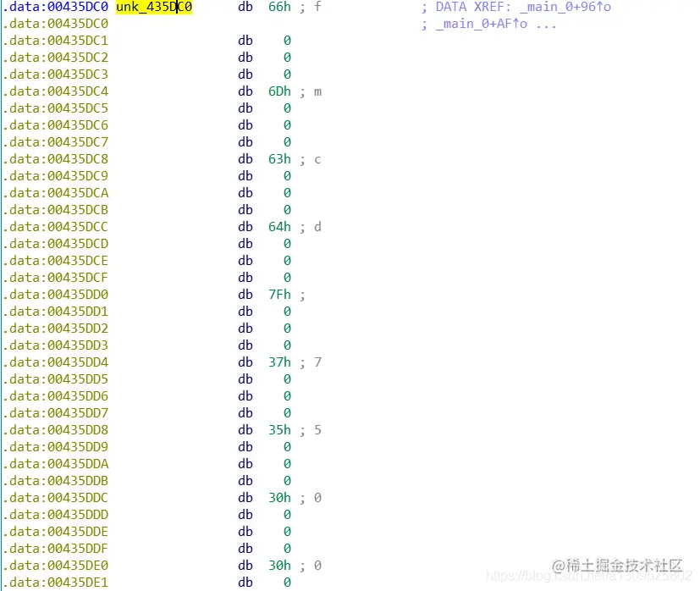This screenshot has width=700, height=591.
Task: Click the zero value at 00435DE1
Action: (x=287, y=583)
